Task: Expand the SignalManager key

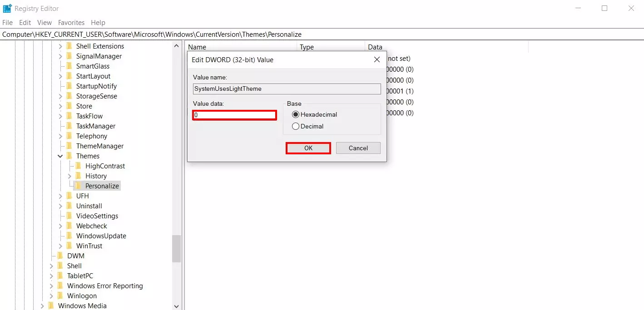Action: click(x=60, y=56)
